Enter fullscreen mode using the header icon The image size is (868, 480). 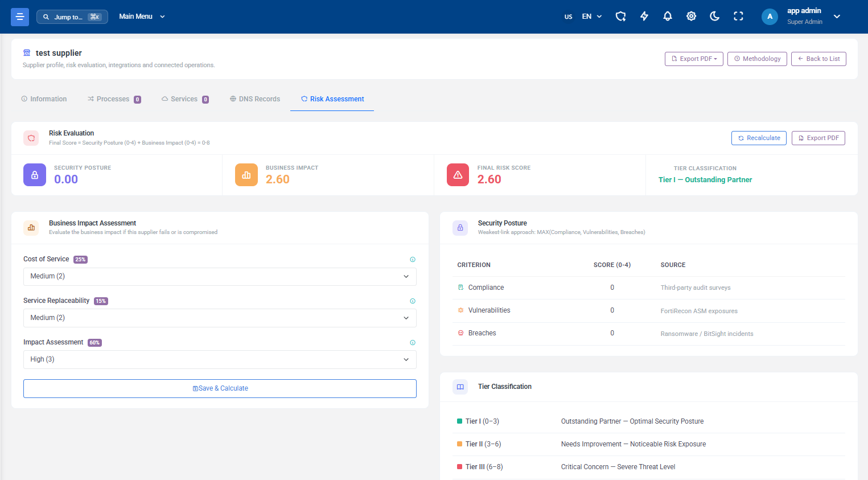coord(738,17)
